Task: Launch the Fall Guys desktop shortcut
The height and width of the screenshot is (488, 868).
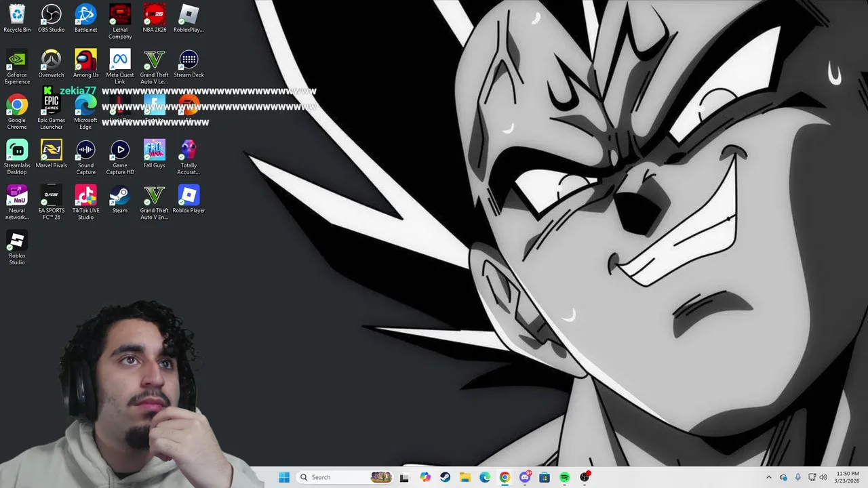Action: (x=155, y=155)
